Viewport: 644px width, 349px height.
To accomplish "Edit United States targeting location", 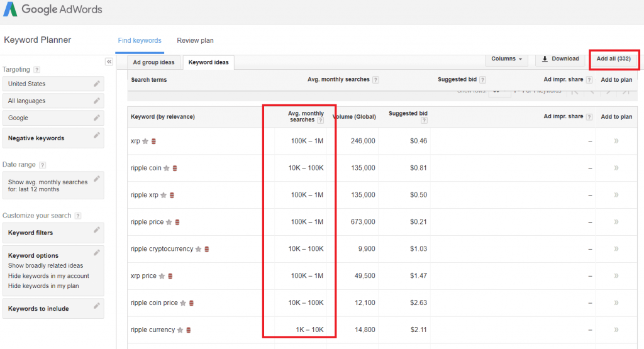I will [96, 84].
